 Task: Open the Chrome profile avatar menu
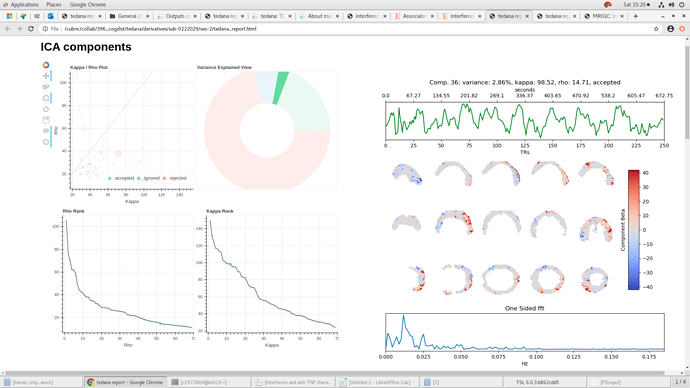(670, 29)
